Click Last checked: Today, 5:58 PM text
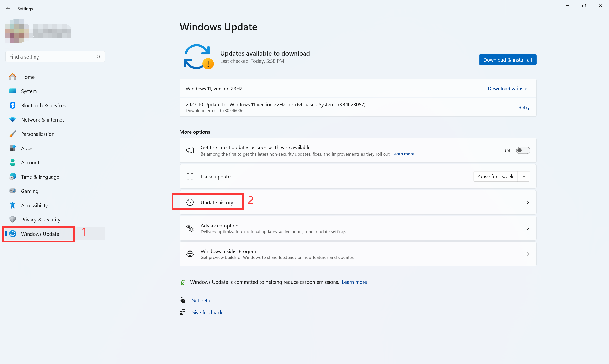This screenshot has width=609, height=364. [x=252, y=61]
